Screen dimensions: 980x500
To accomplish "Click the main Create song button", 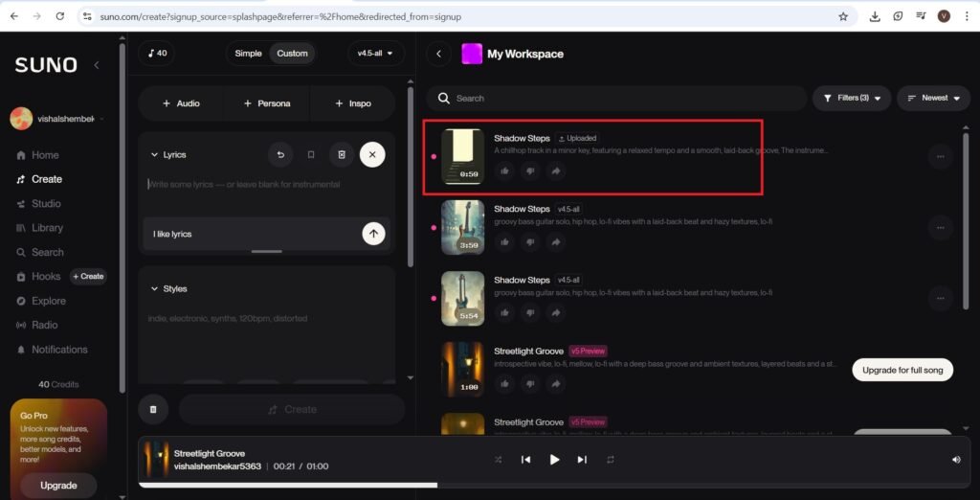I will pos(292,409).
